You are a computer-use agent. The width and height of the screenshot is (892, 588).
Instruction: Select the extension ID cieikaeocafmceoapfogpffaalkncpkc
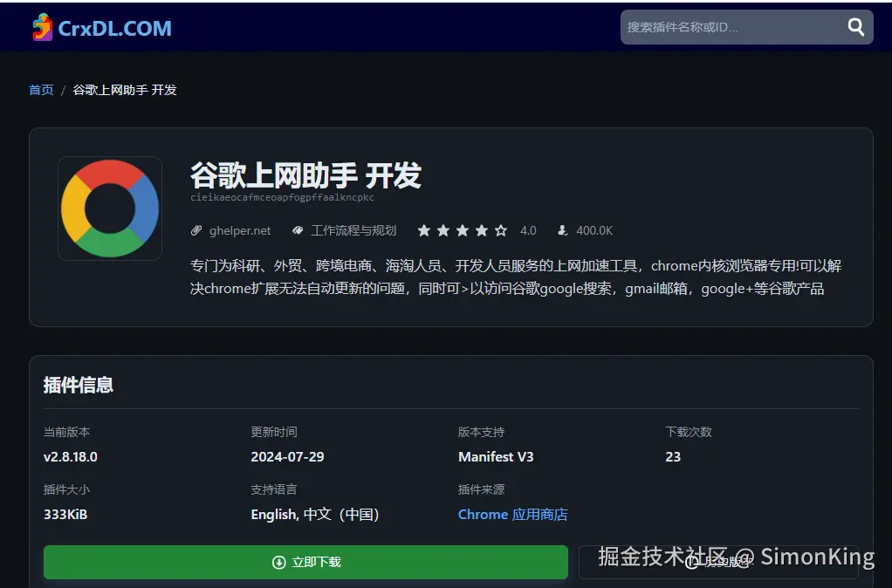click(282, 197)
